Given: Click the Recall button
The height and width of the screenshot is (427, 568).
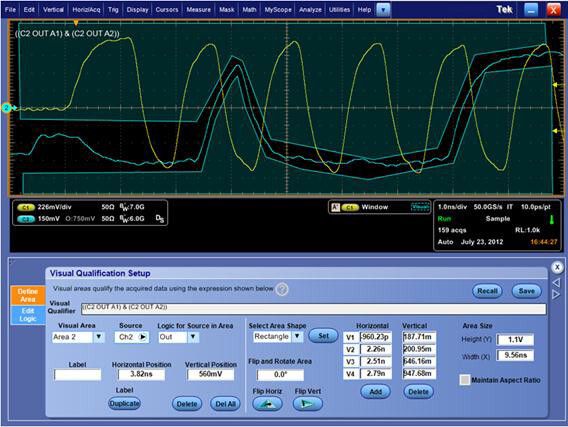Looking at the screenshot, I should (x=487, y=291).
